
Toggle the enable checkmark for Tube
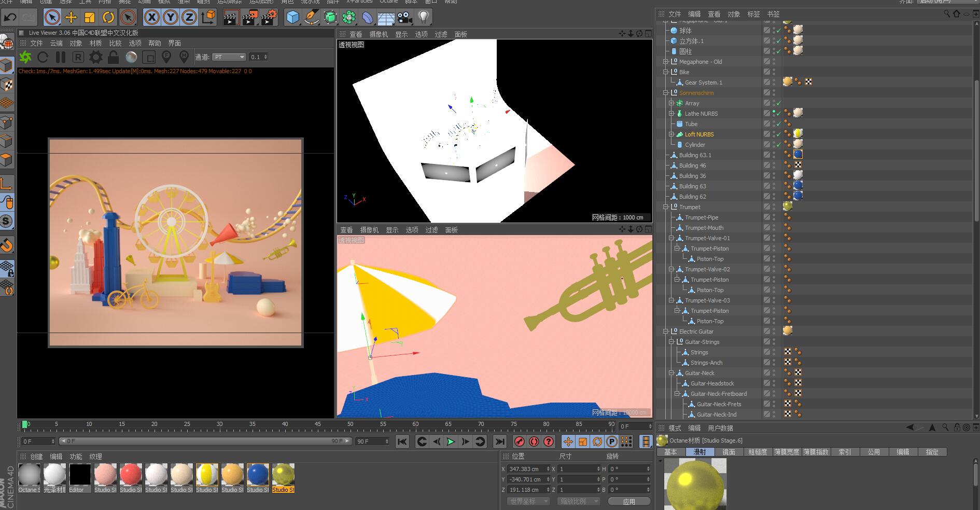pyautogui.click(x=778, y=124)
